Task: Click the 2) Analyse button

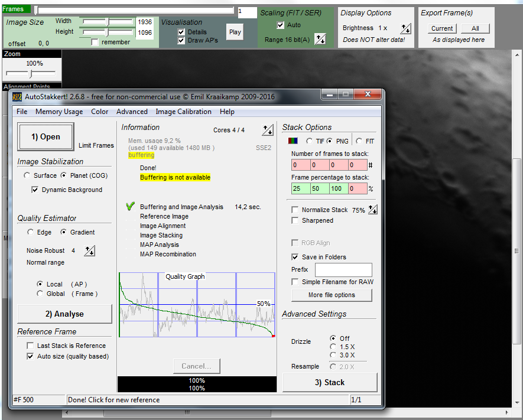Action: click(64, 314)
